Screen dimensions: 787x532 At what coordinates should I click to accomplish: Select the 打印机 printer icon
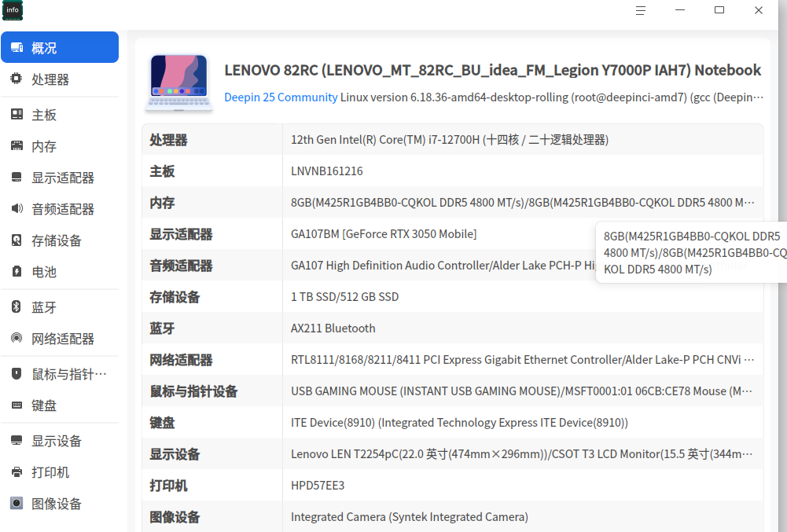17,471
